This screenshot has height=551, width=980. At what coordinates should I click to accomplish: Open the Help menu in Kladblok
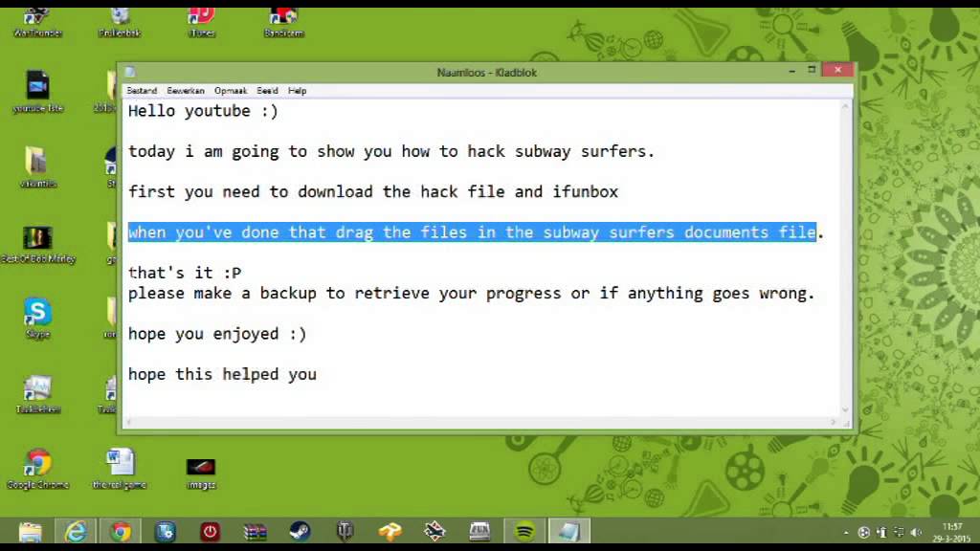297,91
